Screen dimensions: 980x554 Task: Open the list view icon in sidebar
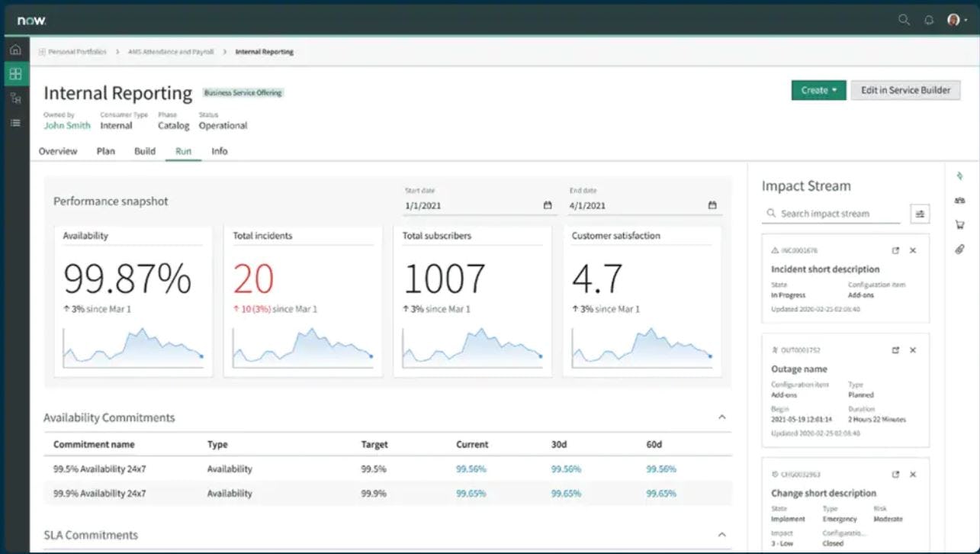[14, 122]
